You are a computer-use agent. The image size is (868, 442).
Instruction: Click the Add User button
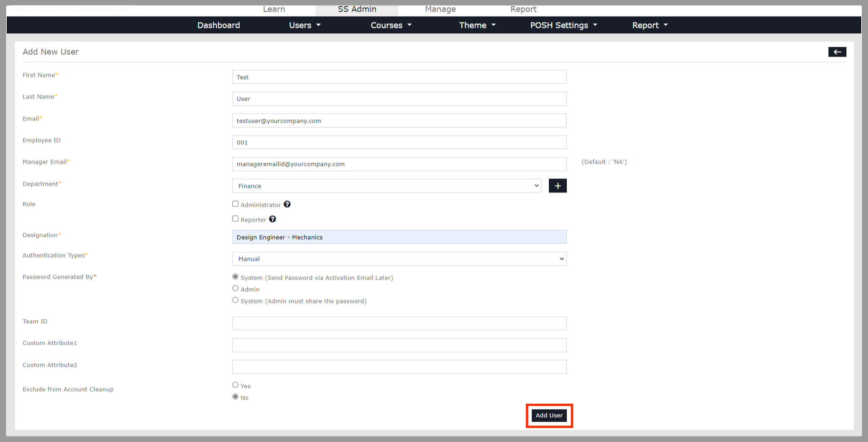[549, 415]
